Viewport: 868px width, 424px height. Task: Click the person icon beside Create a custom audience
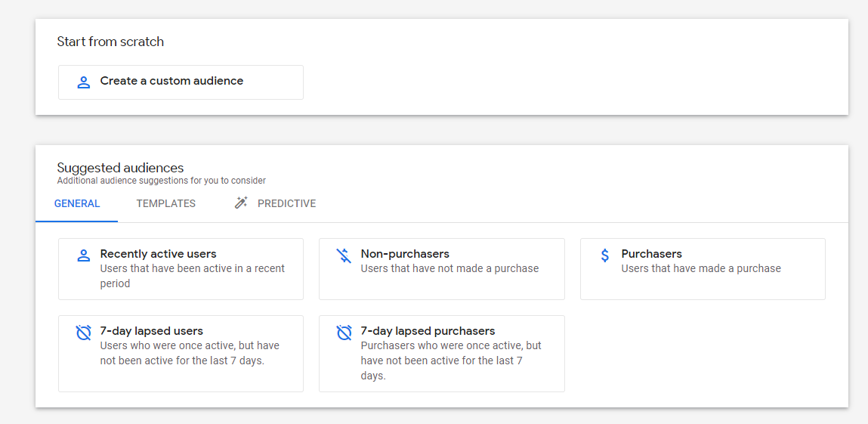pyautogui.click(x=84, y=82)
